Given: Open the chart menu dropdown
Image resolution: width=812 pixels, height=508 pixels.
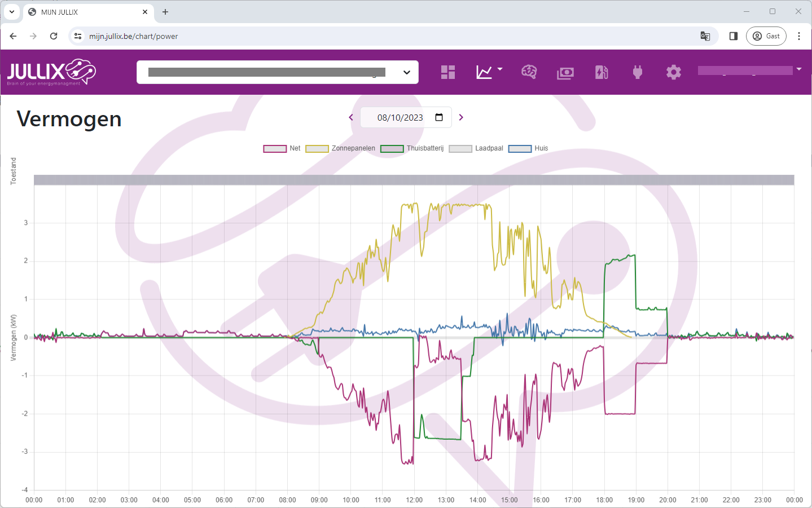Looking at the screenshot, I should pos(489,72).
